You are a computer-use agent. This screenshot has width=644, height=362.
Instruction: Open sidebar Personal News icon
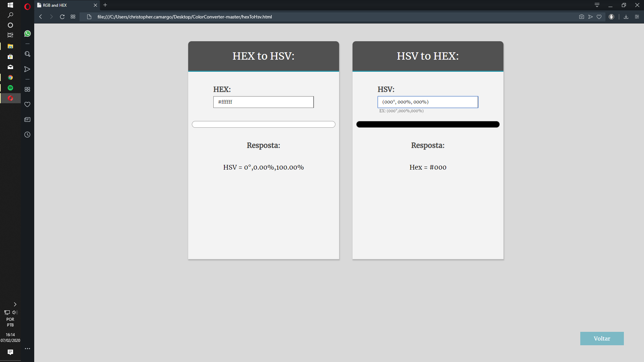tap(28, 120)
